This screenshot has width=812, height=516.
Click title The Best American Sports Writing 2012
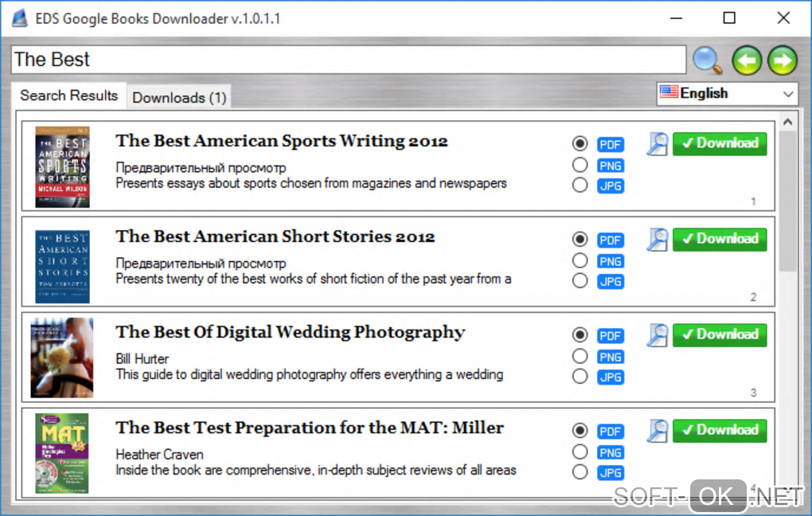click(281, 141)
